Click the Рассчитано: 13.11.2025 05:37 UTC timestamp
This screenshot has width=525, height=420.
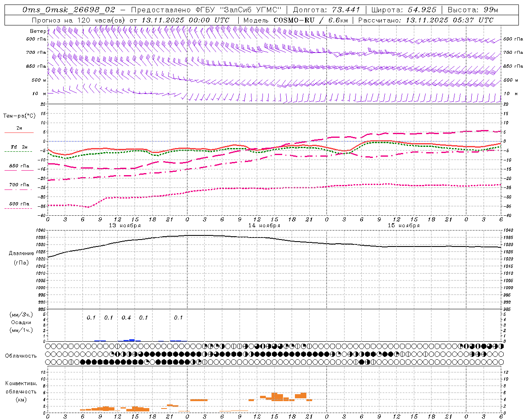pos(426,20)
